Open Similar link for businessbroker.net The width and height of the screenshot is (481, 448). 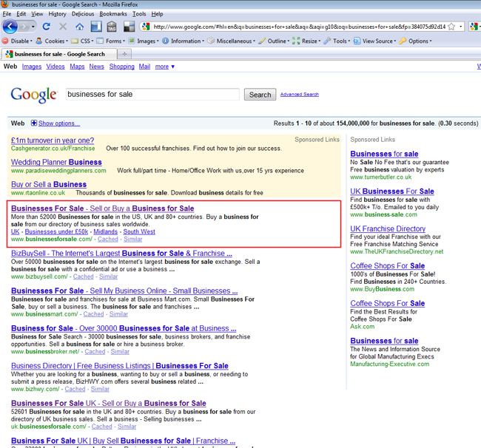pos(120,351)
